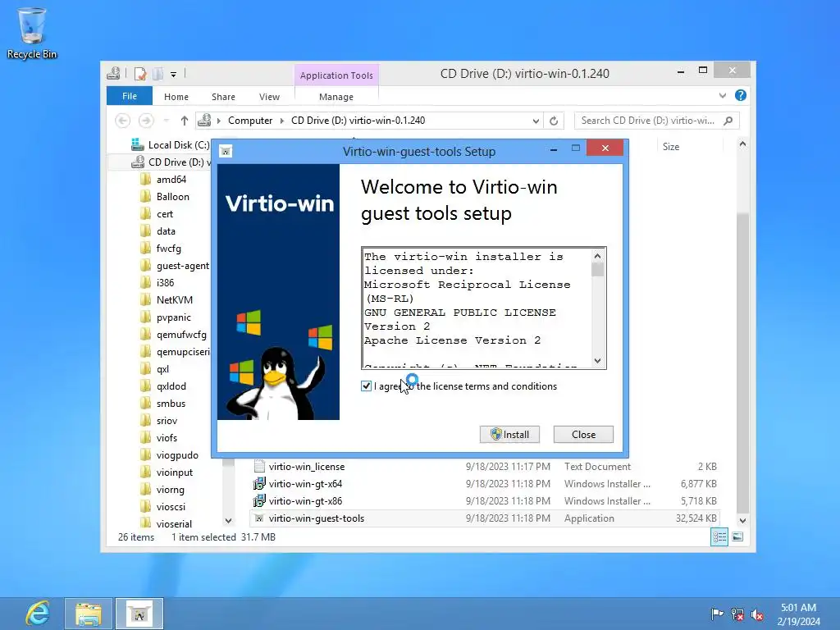Click the Install button
The image size is (840, 630).
coord(509,435)
